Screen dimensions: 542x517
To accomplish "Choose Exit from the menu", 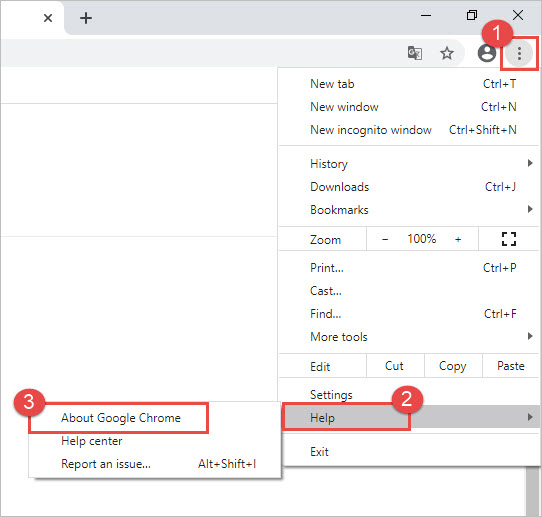I will [409, 452].
